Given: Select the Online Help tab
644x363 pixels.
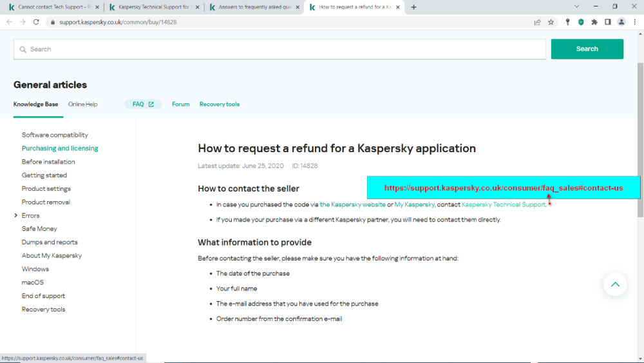Looking at the screenshot, I should [x=82, y=104].
